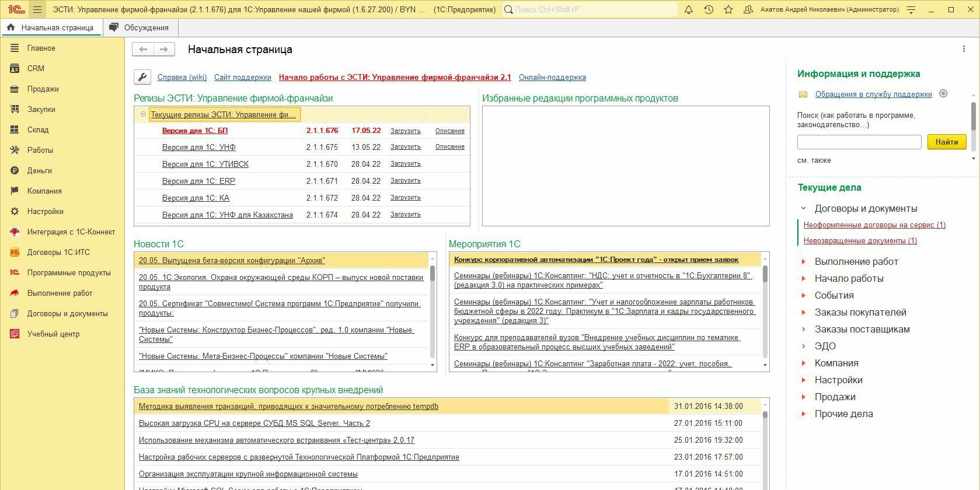Open the history clock icon

pyautogui.click(x=709, y=9)
